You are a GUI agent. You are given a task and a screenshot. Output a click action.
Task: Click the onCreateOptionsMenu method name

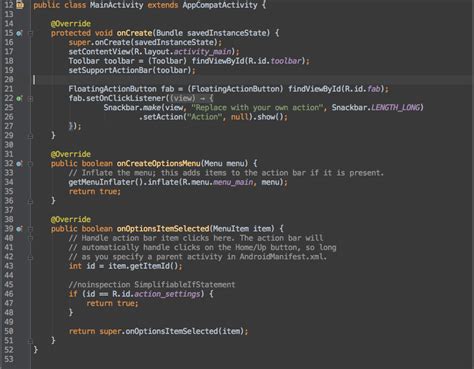(x=158, y=164)
